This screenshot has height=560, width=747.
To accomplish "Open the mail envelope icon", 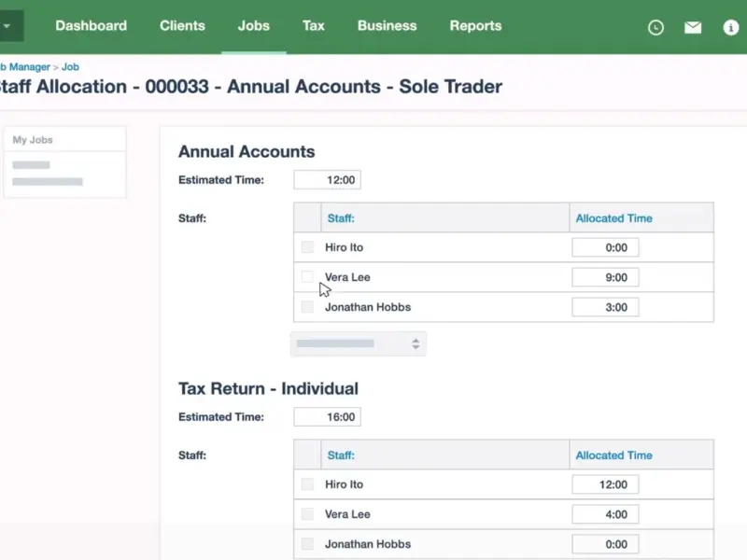I will click(693, 27).
